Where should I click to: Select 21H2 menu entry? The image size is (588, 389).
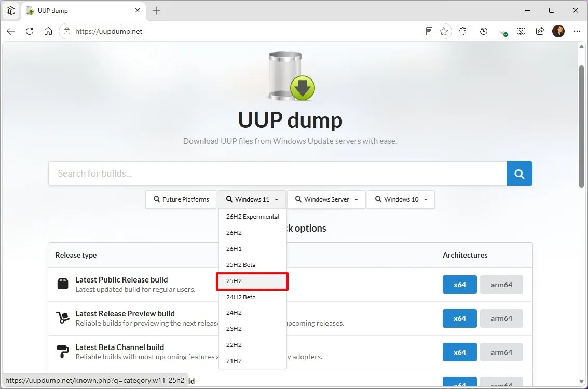[x=252, y=361]
